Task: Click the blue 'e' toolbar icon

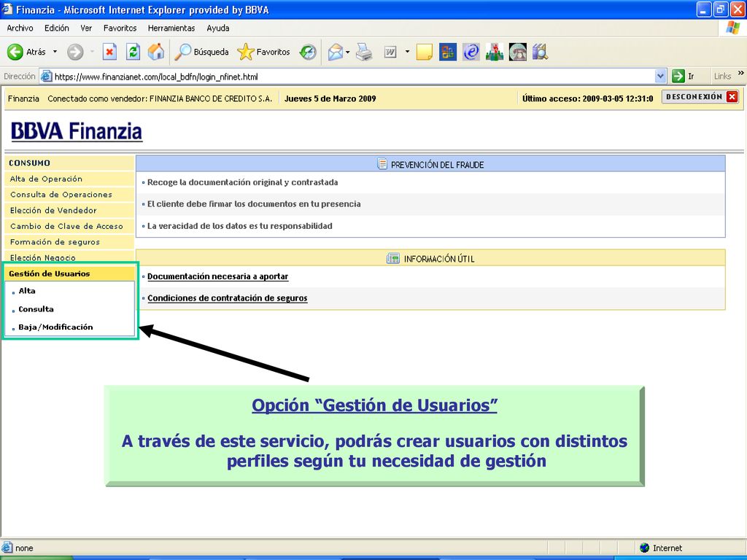Action: (x=471, y=52)
